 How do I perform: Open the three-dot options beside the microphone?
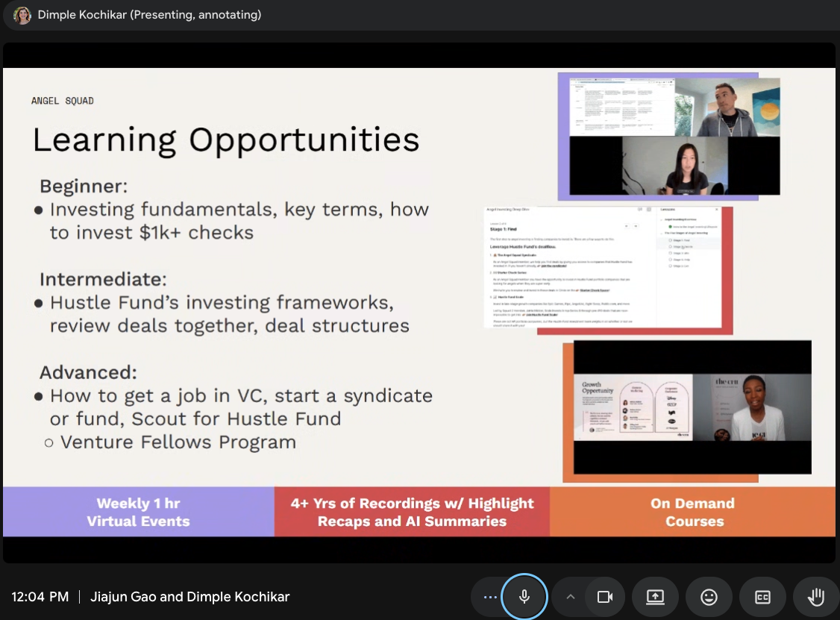click(x=489, y=597)
